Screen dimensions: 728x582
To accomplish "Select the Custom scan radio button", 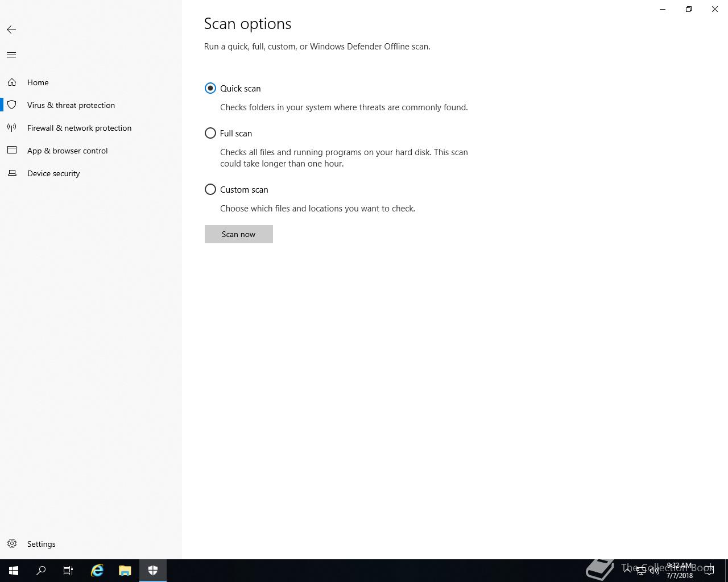I will point(210,189).
